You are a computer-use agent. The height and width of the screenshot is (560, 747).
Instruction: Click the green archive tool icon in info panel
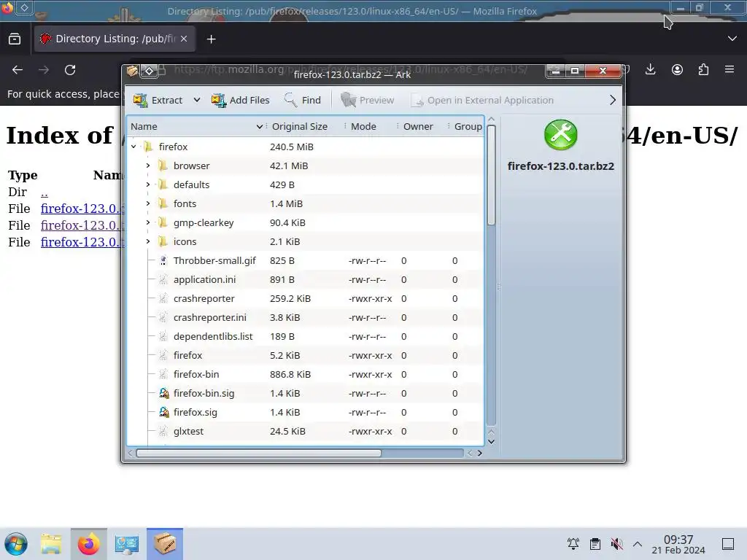click(x=561, y=135)
